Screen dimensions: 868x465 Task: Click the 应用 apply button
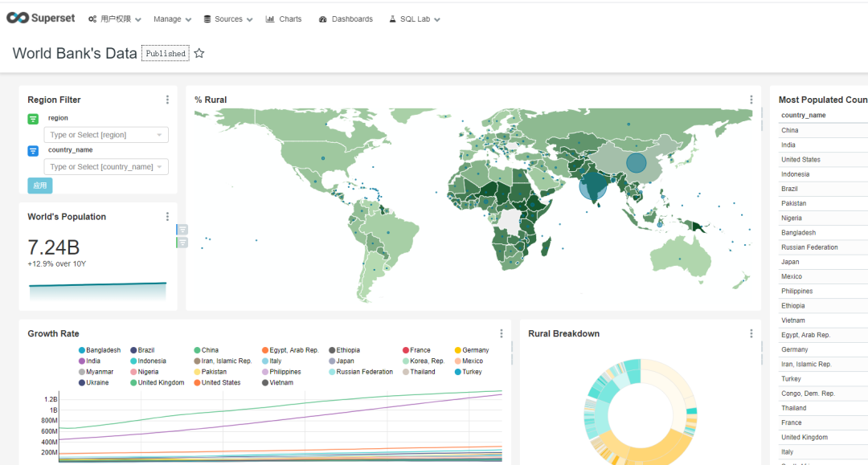tap(40, 186)
